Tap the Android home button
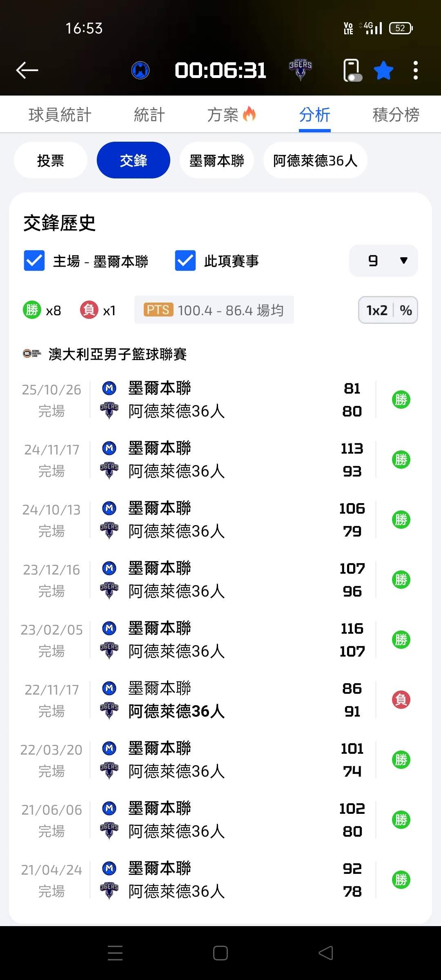The image size is (441, 980). (220, 953)
